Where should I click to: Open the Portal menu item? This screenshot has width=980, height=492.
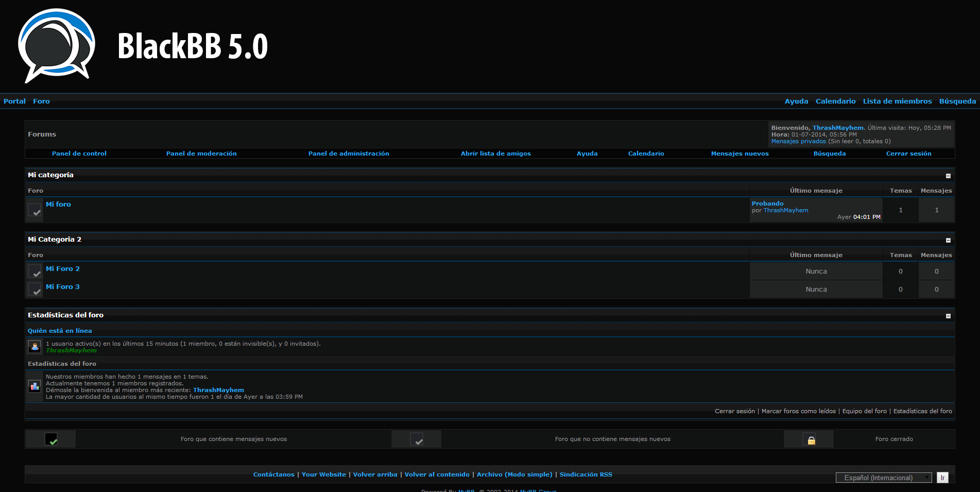click(x=14, y=101)
